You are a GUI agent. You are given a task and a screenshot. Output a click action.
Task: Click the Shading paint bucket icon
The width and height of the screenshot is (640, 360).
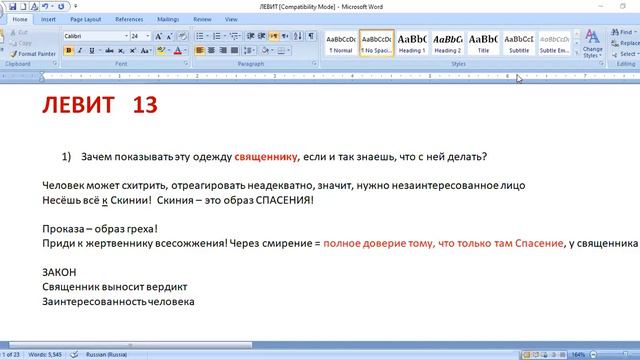pyautogui.click(x=265, y=51)
